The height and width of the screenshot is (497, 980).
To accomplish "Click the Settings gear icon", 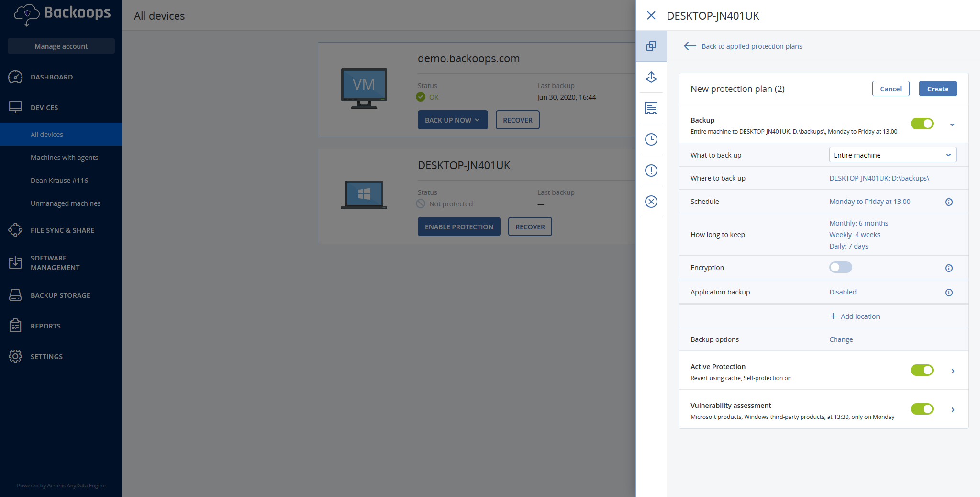I will click(15, 356).
